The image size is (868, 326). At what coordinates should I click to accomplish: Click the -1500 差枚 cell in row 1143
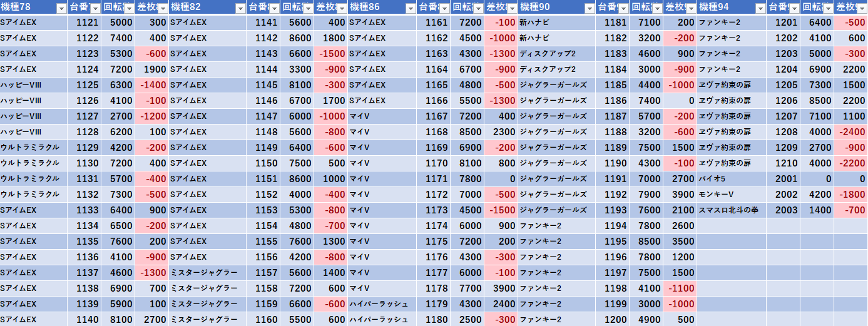(331, 54)
